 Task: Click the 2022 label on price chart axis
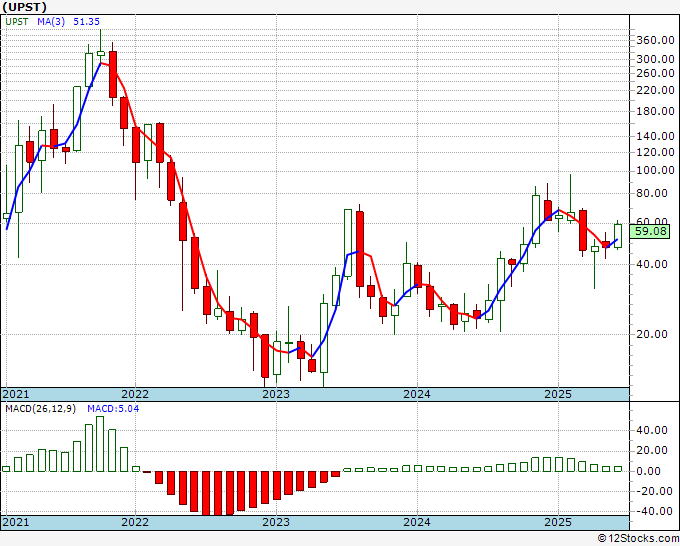coord(135,394)
